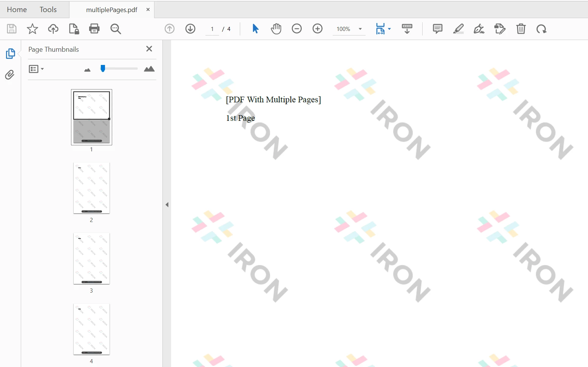
Task: Click the thumbnail size slider handle
Action: click(103, 68)
